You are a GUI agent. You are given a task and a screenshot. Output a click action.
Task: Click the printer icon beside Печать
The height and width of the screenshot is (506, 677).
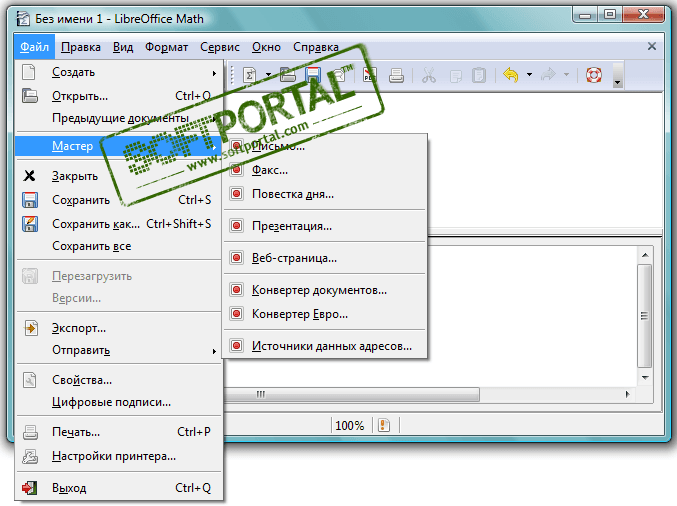coord(30,432)
